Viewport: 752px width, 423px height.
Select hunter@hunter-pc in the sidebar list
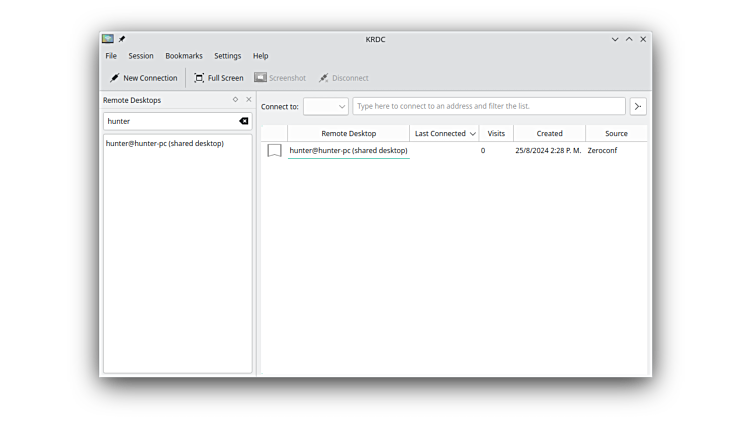[x=165, y=144]
